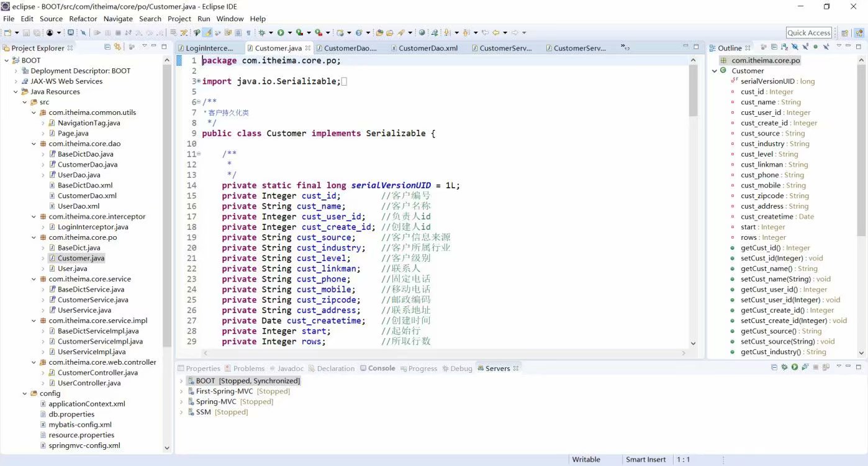Open Debug button dropdown arrow

click(x=271, y=32)
